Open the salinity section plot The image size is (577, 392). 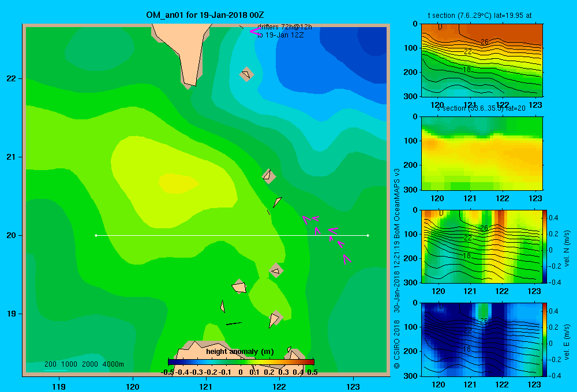[x=482, y=153]
